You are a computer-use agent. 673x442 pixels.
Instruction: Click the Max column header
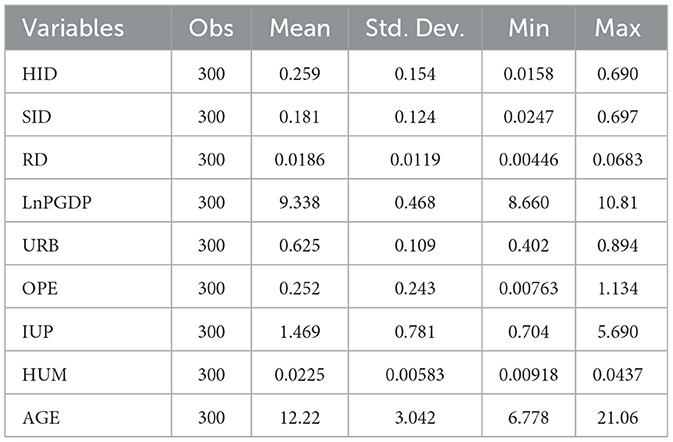[x=617, y=27]
